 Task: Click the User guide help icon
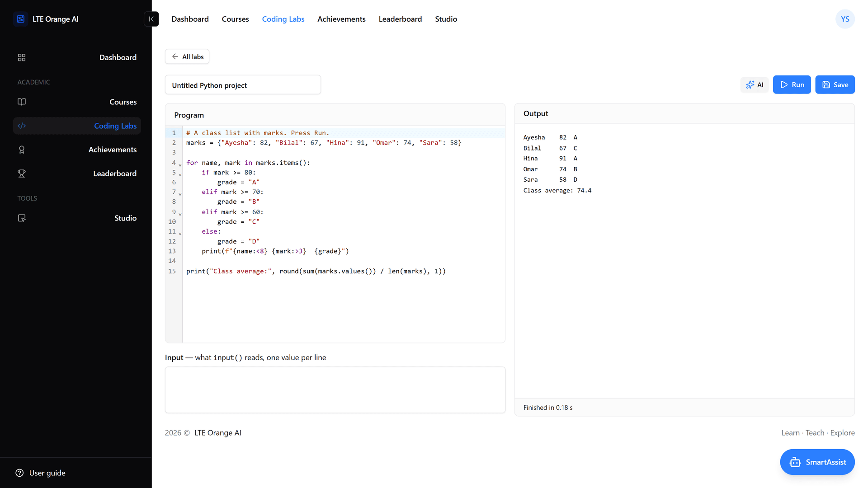click(19, 473)
